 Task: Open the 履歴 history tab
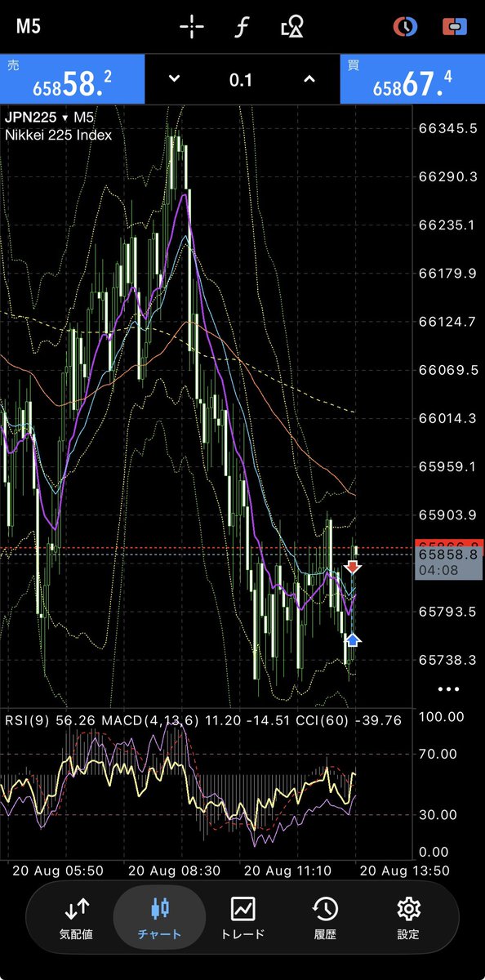click(x=325, y=916)
